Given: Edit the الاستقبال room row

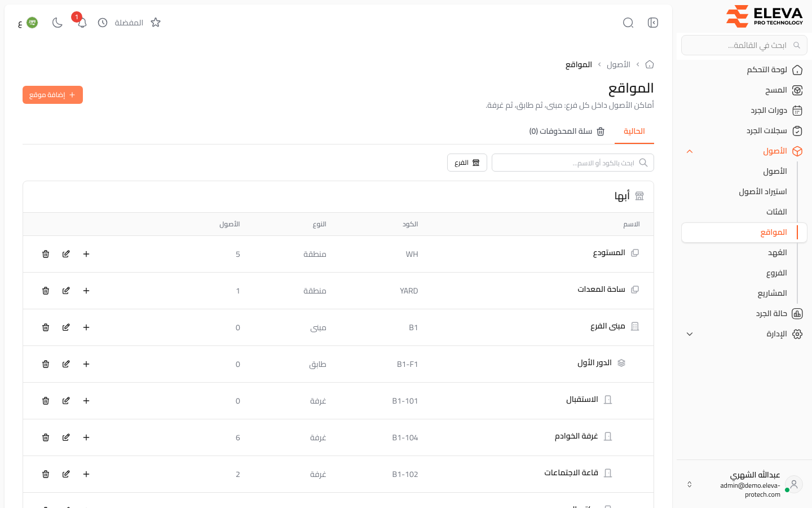Looking at the screenshot, I should tap(66, 401).
